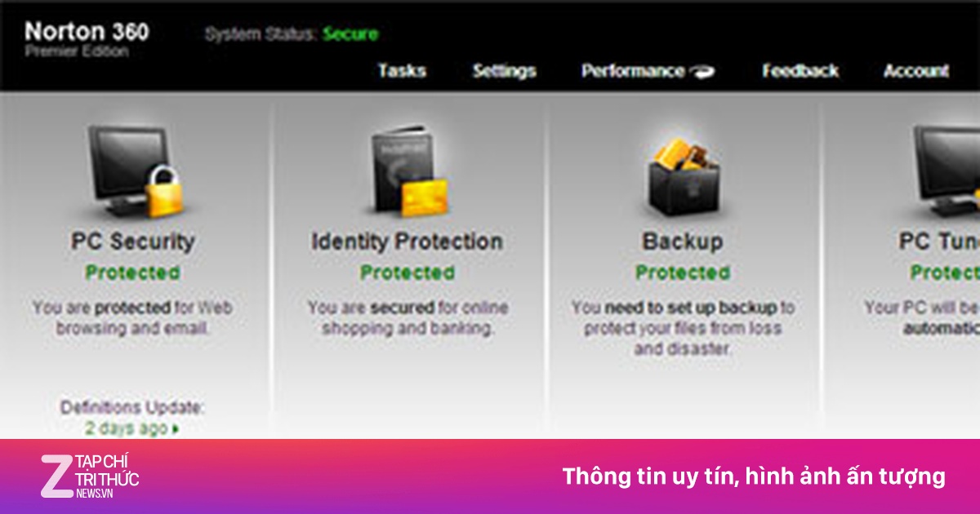Toggle the Identity Protection Protected status

(407, 273)
